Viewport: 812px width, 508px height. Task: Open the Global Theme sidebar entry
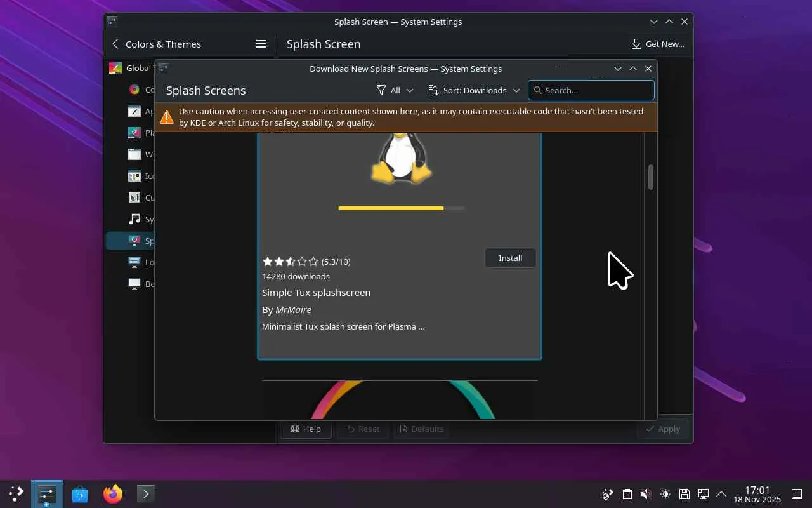[x=129, y=68]
